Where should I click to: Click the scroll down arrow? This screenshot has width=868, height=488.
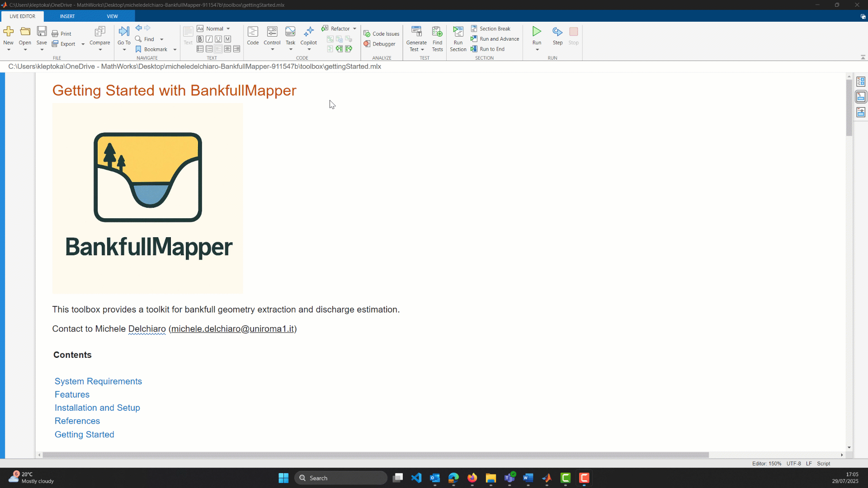point(849,447)
